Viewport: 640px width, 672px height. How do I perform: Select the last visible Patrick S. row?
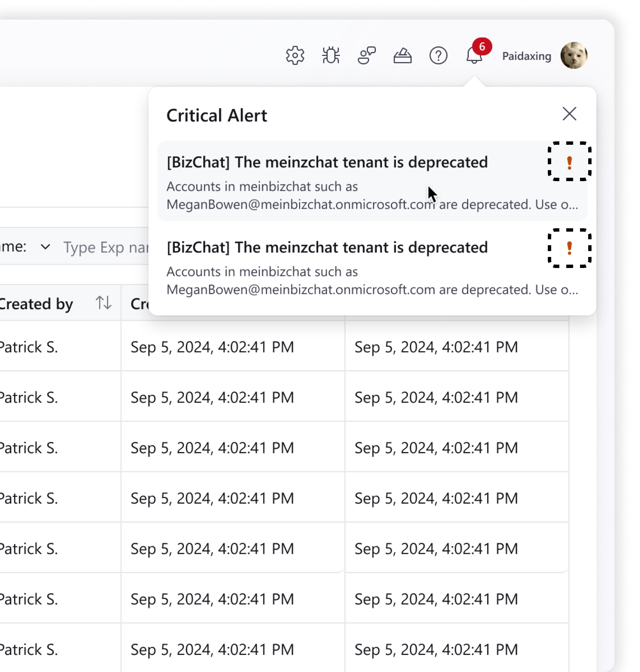pos(29,649)
